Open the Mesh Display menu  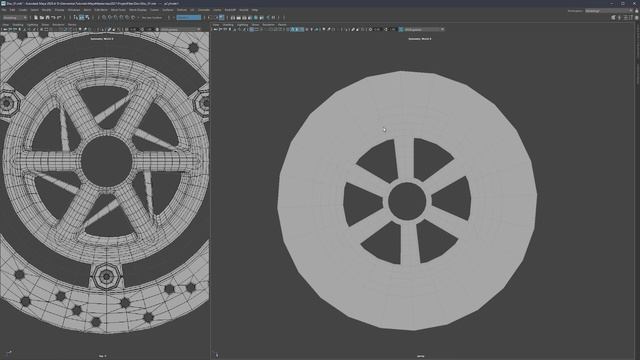click(138, 10)
